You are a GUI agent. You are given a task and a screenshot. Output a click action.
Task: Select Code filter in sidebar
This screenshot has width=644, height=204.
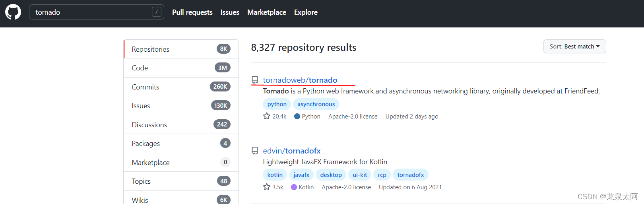pyautogui.click(x=181, y=68)
